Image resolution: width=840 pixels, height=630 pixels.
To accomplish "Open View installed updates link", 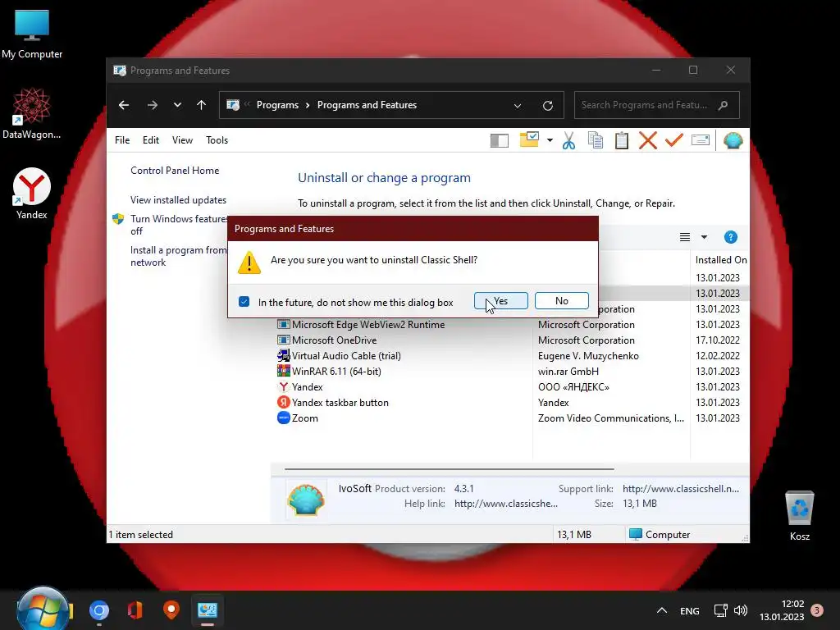I will pyautogui.click(x=178, y=200).
